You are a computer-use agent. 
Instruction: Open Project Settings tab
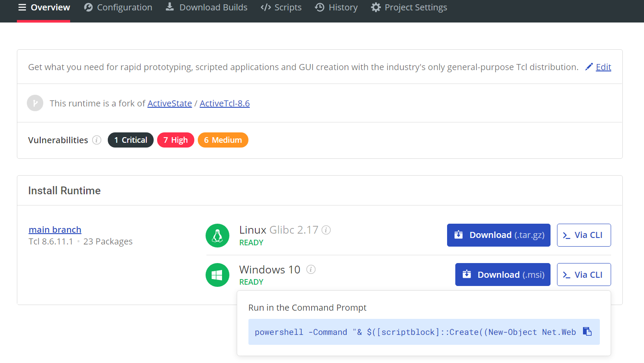tap(409, 7)
